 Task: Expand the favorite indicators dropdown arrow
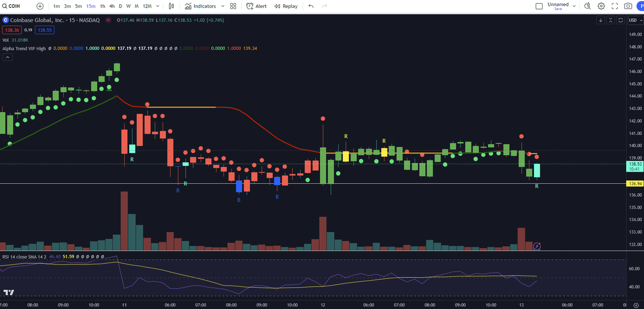(222, 6)
